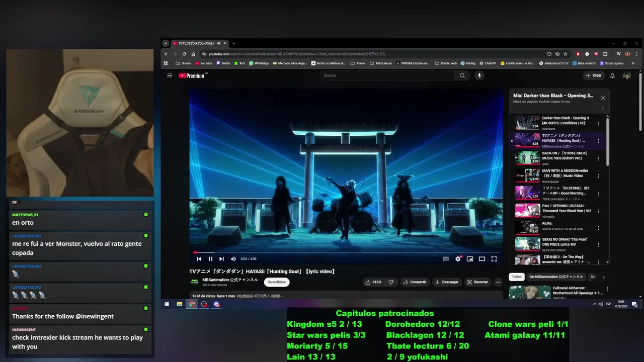The image size is (644, 362).
Task: Download video with Descargar button
Action: click(447, 282)
